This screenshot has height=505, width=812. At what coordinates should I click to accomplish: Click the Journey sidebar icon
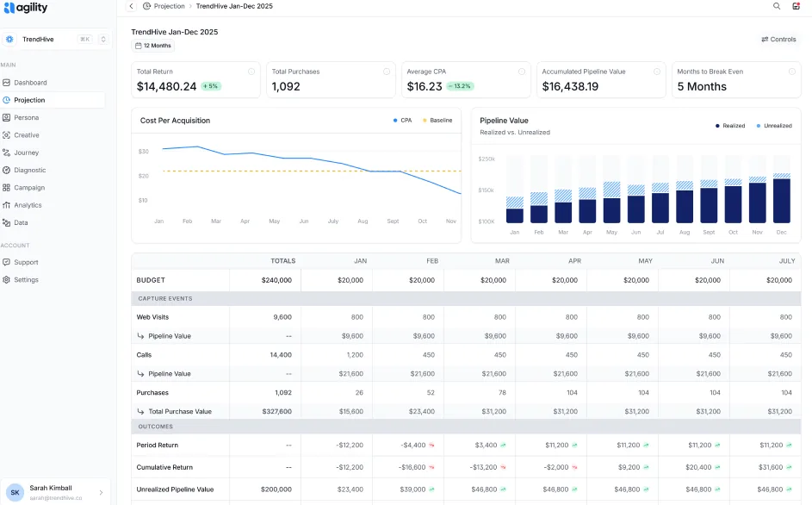pos(6,153)
